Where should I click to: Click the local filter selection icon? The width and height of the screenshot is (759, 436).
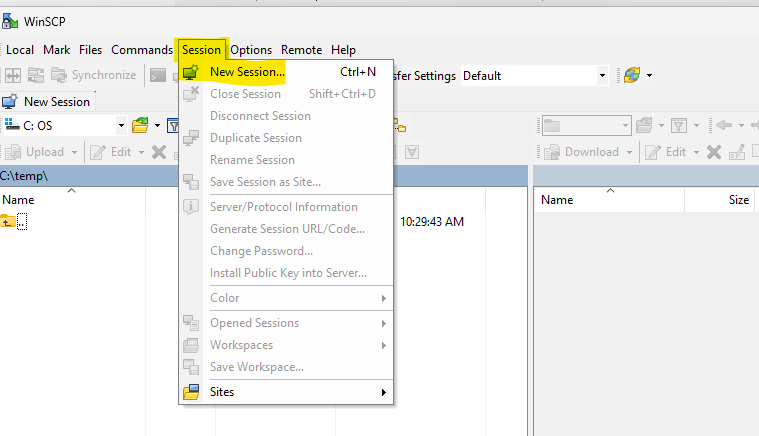point(412,152)
